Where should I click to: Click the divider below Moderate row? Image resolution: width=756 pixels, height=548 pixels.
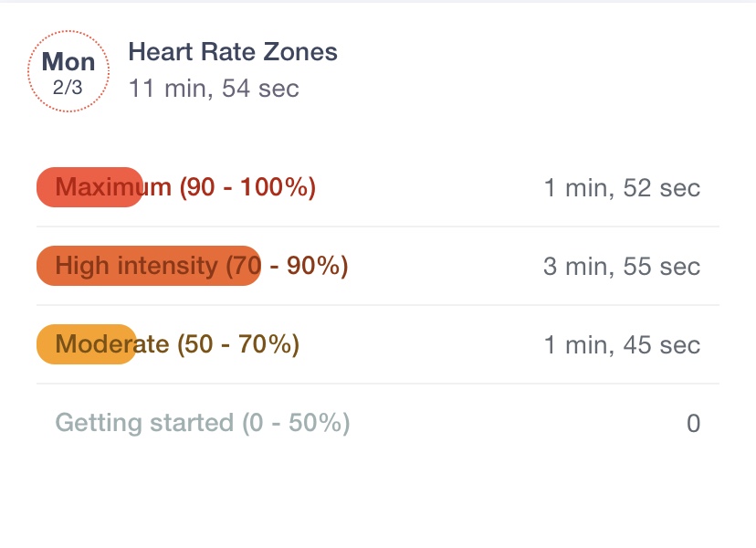(378, 384)
